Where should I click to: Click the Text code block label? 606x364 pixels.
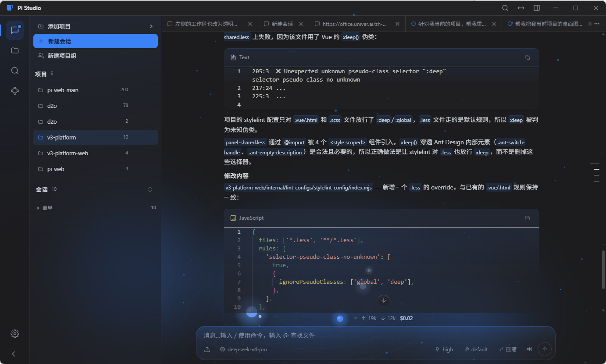(x=244, y=57)
